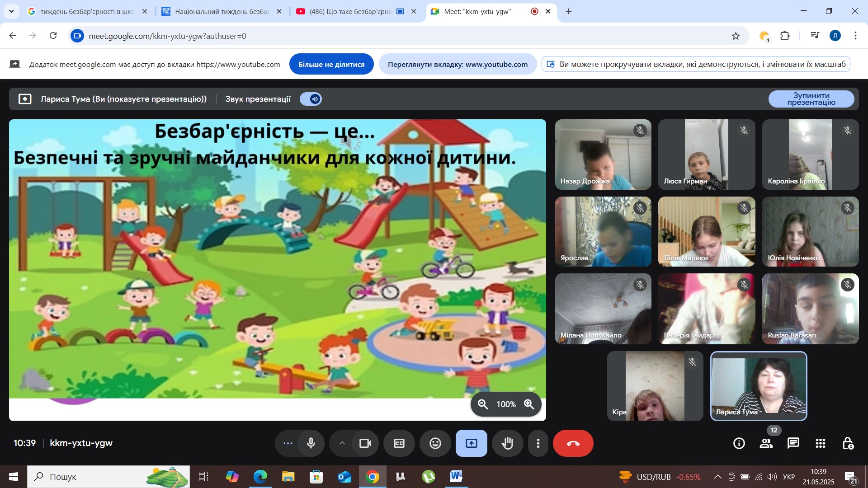Expand audio settings chevron next to camera
The width and height of the screenshot is (868, 488).
click(342, 443)
